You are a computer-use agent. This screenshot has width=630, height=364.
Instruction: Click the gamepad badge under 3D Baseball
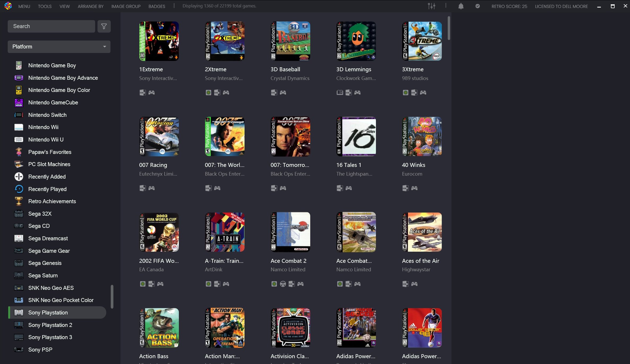point(283,92)
